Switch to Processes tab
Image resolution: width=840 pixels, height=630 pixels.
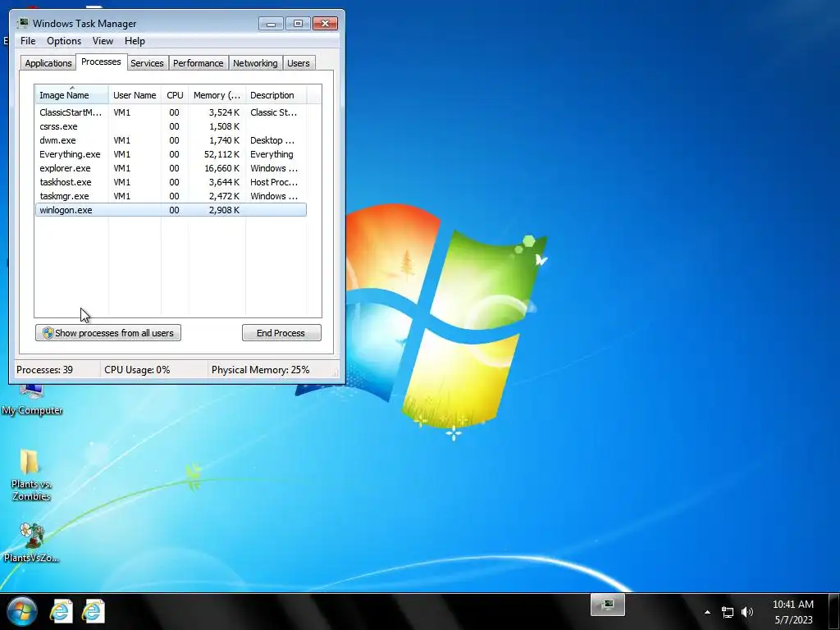pyautogui.click(x=101, y=62)
